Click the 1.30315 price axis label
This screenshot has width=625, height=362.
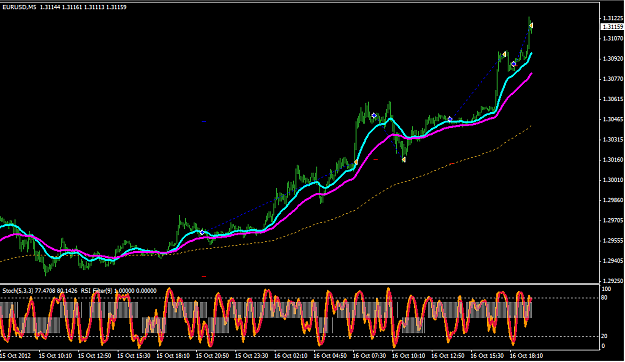[x=613, y=140]
